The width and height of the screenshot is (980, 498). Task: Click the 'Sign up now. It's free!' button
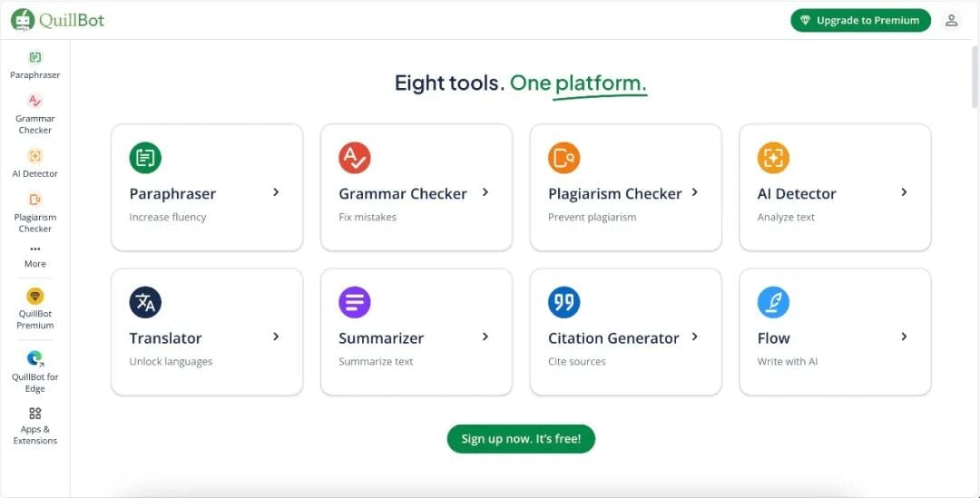(x=521, y=439)
